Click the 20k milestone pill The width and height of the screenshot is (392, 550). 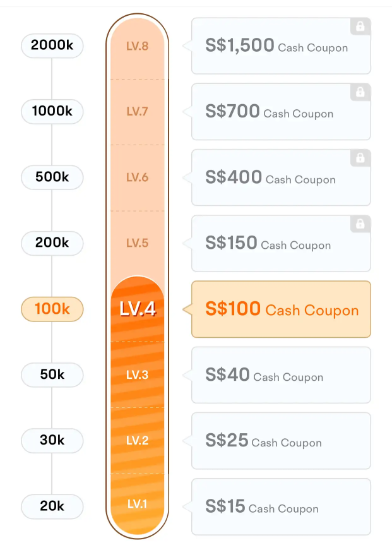click(52, 506)
